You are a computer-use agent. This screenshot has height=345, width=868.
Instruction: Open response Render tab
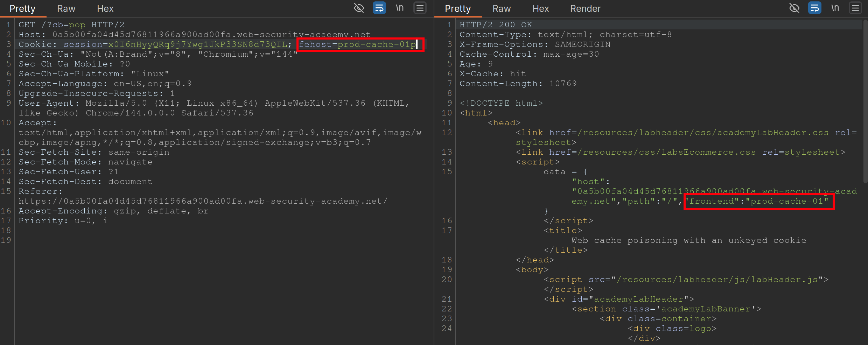(585, 9)
